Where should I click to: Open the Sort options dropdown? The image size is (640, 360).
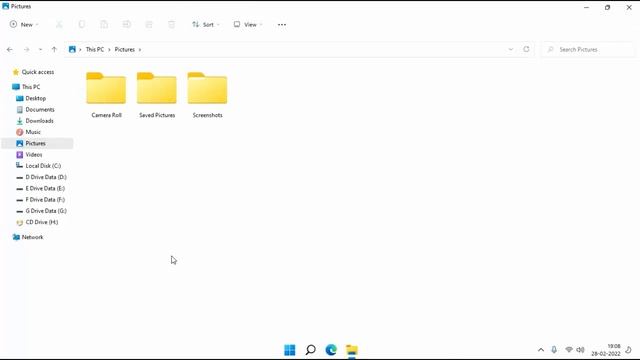click(x=206, y=24)
